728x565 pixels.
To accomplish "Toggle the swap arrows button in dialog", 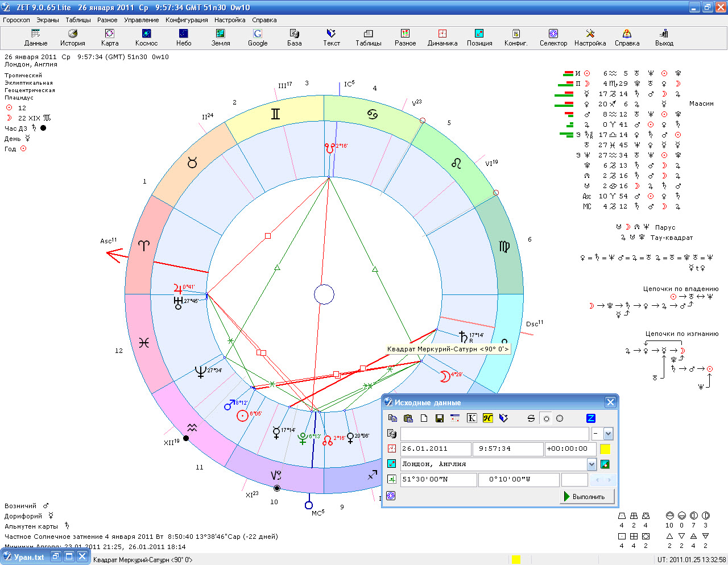I will pos(531,418).
